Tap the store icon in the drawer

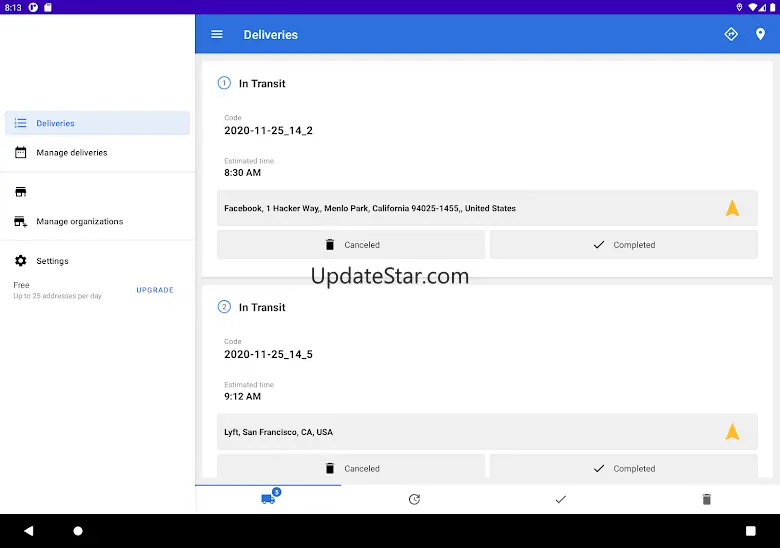point(20,192)
